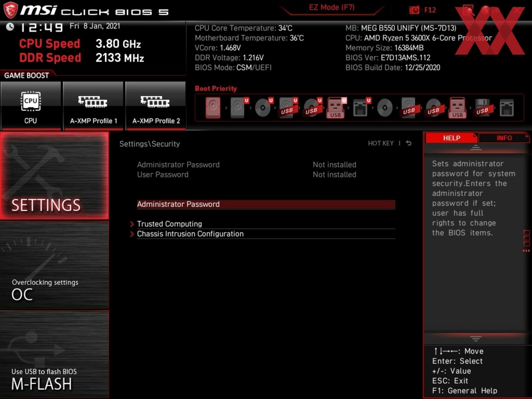
Task: Click the side-panel expand arrows at right edge
Action: 526,251
